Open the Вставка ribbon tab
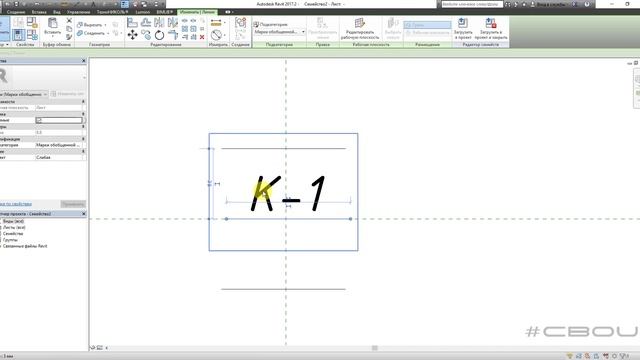 point(39,12)
